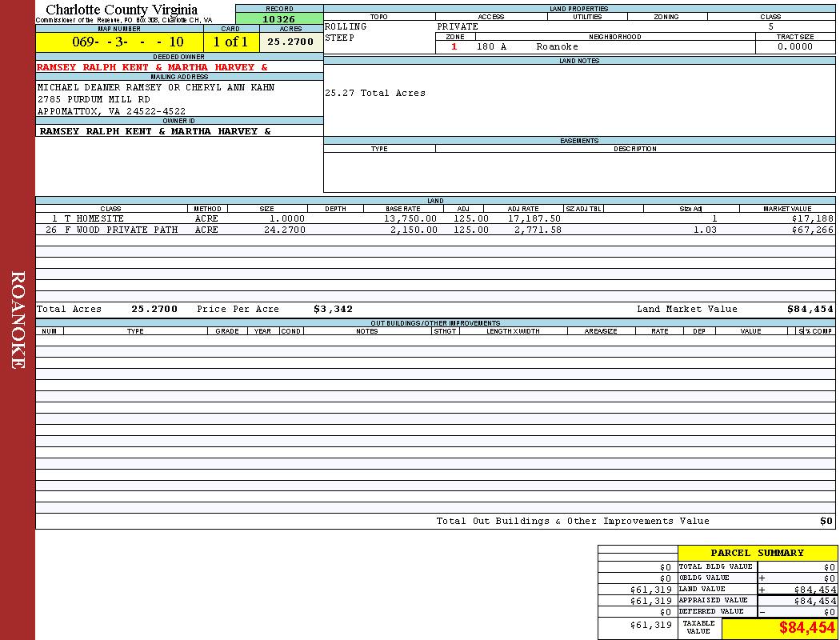Click the record number 10326 field

click(278, 19)
